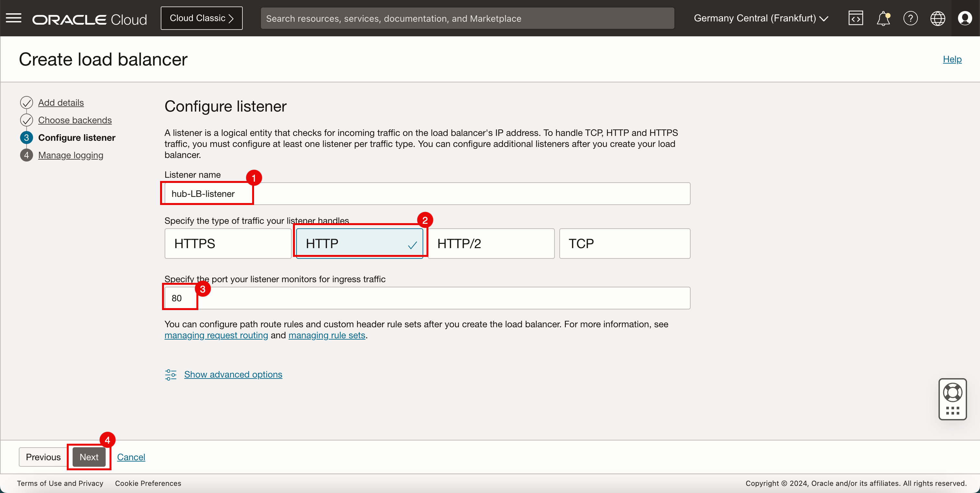Click the listener name input field
The width and height of the screenshot is (980, 493).
(426, 193)
